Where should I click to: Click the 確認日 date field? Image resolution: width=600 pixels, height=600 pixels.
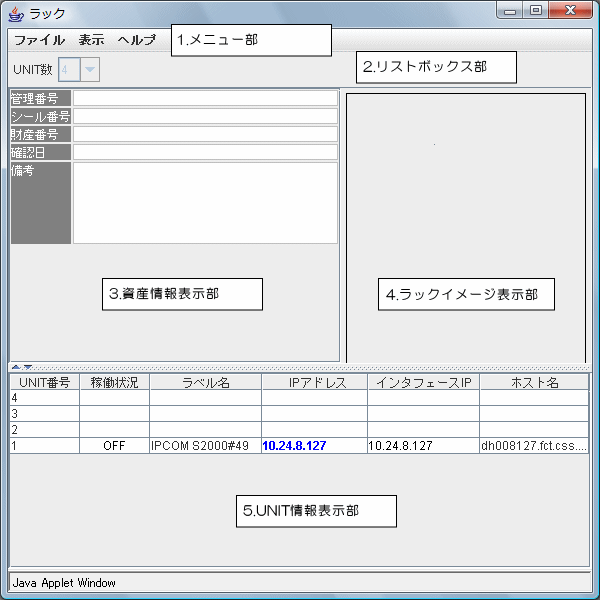pos(205,152)
